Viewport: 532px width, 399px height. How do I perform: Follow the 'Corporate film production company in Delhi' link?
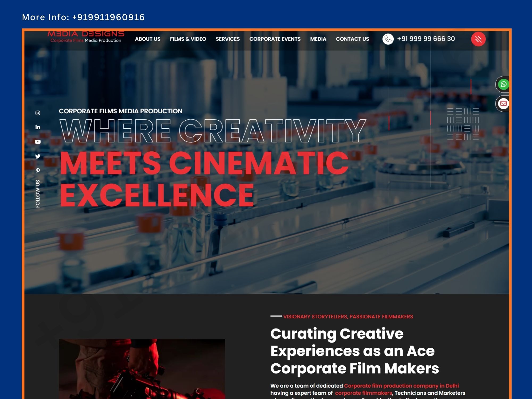point(401,386)
